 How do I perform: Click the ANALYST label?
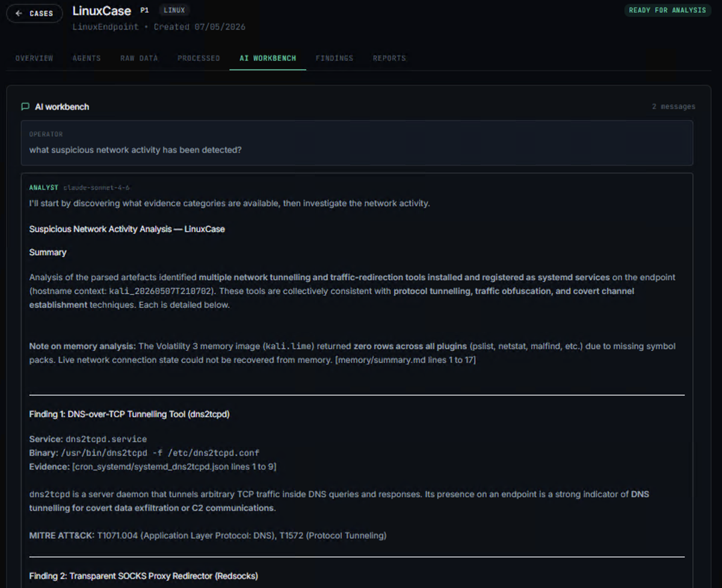pyautogui.click(x=44, y=188)
